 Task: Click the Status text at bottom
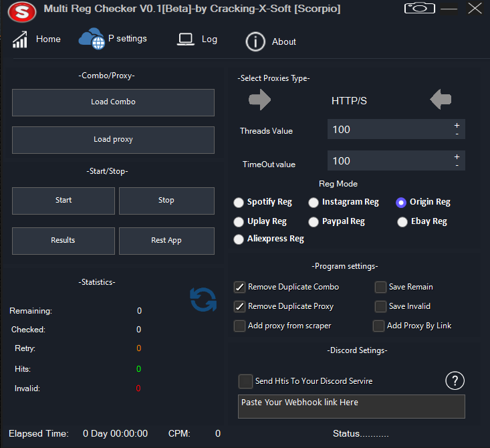click(x=360, y=433)
